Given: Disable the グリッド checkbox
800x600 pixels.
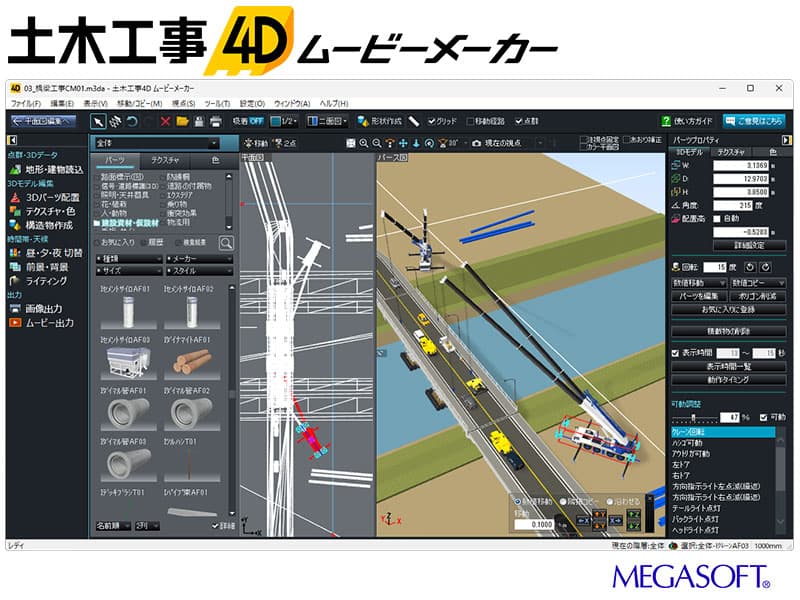Looking at the screenshot, I should pos(430,119).
